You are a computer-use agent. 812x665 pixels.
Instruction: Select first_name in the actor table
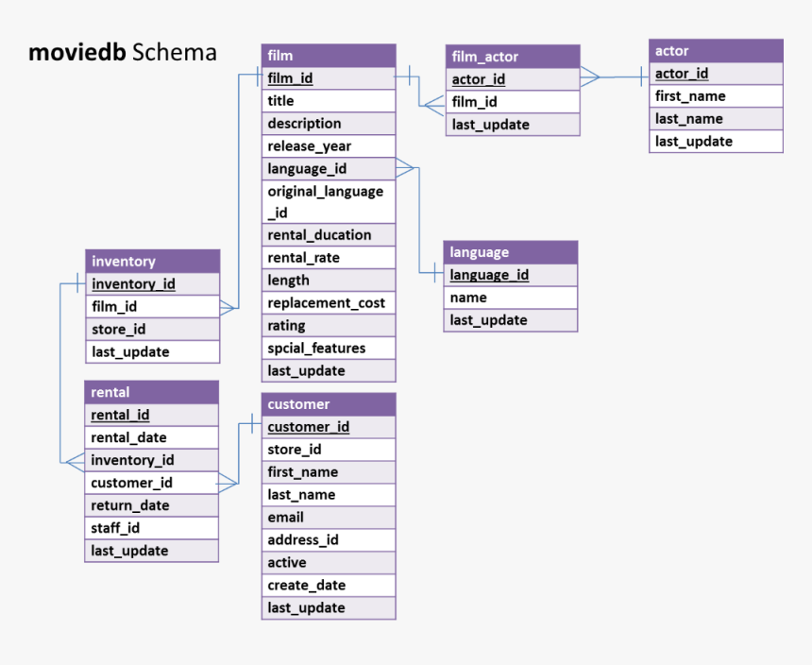(716, 96)
